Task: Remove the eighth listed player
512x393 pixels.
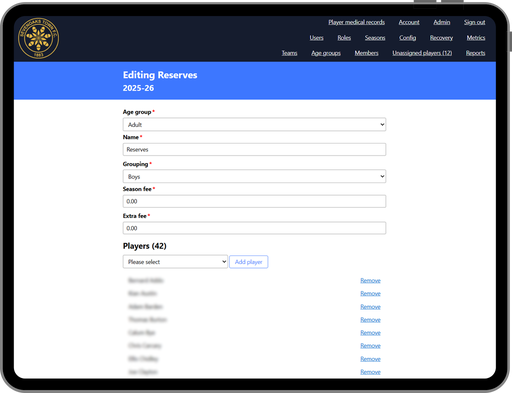Action: click(370, 372)
